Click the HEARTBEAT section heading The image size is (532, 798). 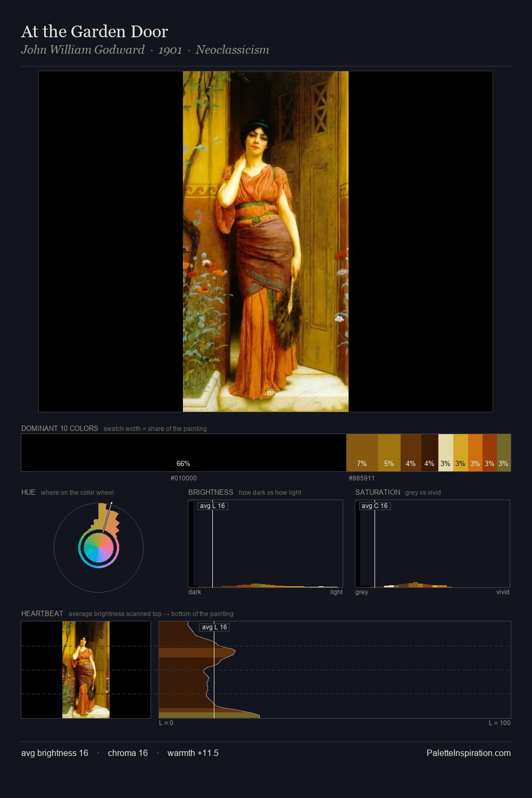click(x=42, y=614)
